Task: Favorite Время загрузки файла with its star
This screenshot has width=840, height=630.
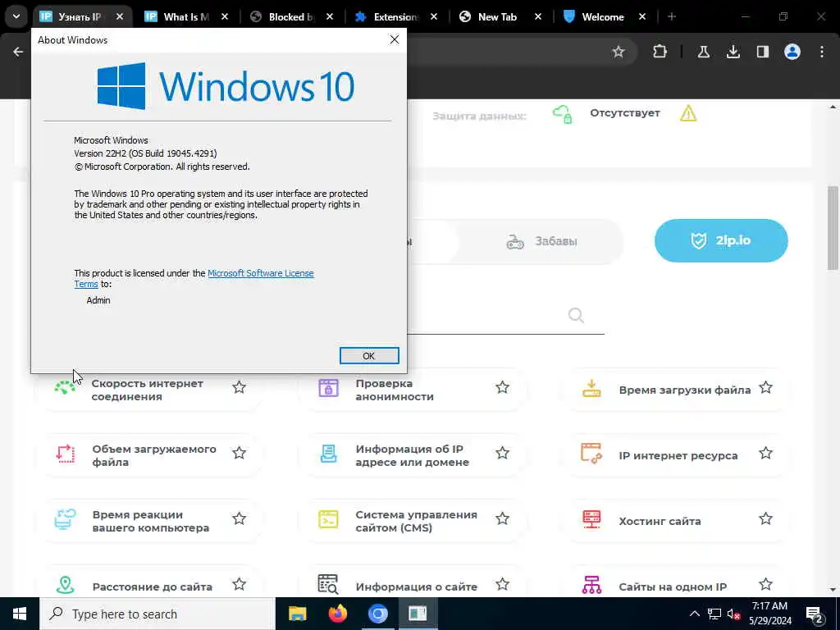Action: [765, 387]
